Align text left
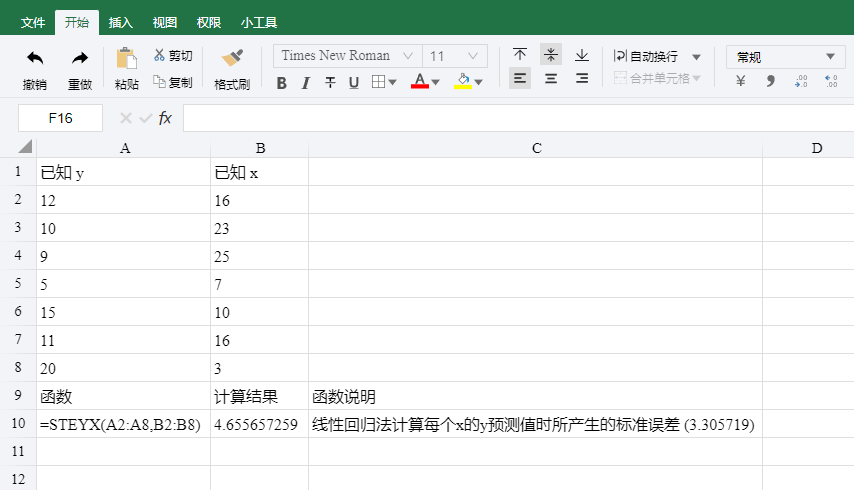This screenshot has height=490, width=854. click(520, 78)
